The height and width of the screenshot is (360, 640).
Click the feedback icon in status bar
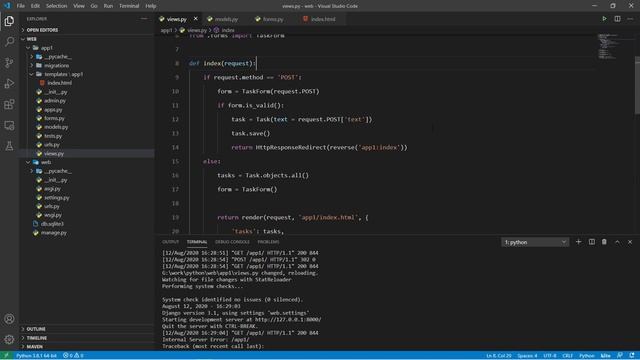click(x=620, y=356)
